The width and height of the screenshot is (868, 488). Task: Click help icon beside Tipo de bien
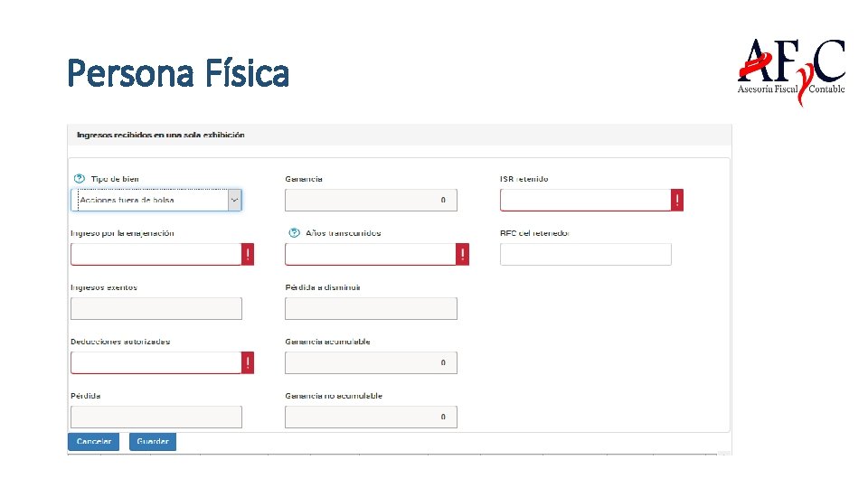click(x=79, y=179)
